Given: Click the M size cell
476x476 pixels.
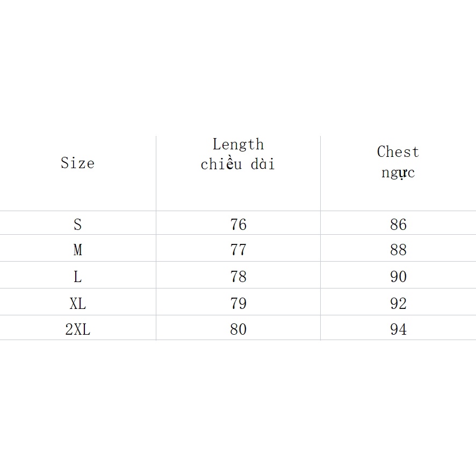Looking at the screenshot, I should tap(78, 248).
